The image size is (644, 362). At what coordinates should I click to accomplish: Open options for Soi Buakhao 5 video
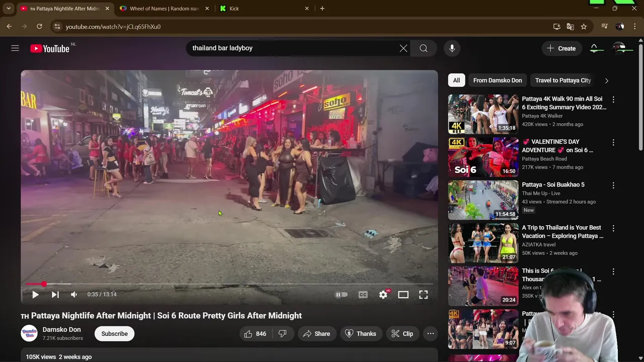[613, 186]
